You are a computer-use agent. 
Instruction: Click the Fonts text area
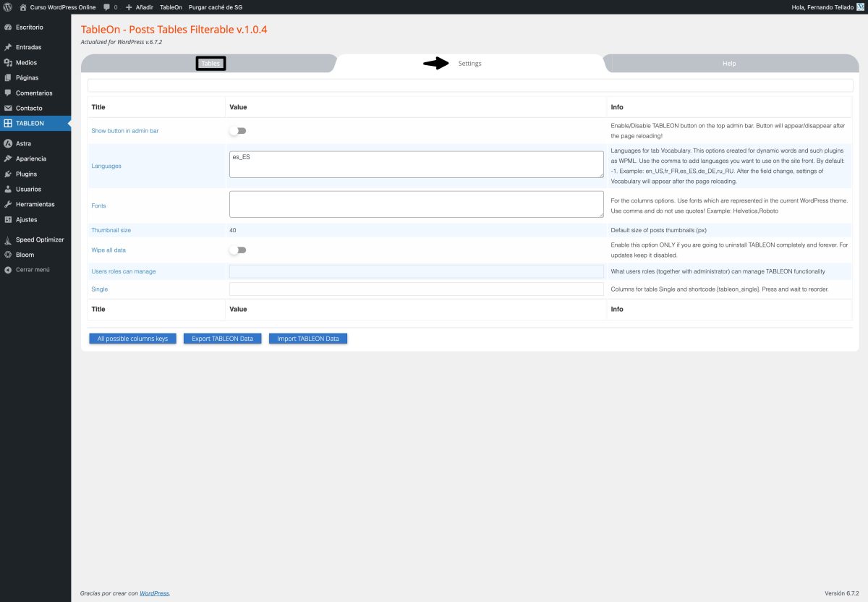coord(416,204)
